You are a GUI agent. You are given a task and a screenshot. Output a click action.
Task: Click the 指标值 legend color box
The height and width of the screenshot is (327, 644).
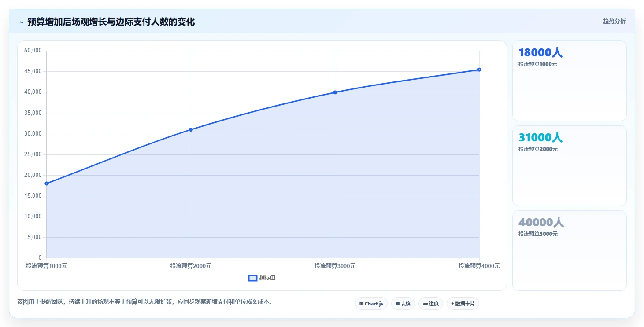click(x=253, y=278)
